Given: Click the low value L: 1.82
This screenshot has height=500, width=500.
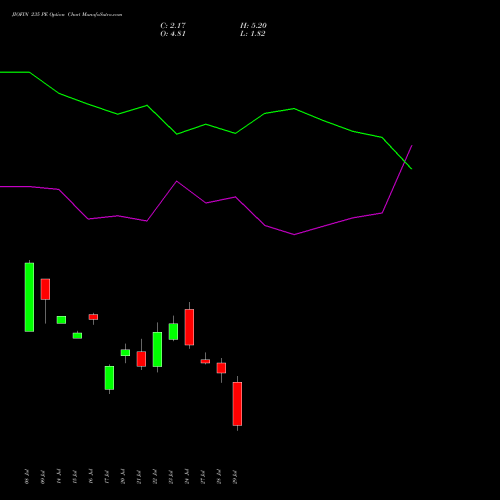Looking at the screenshot, I should point(253,34).
